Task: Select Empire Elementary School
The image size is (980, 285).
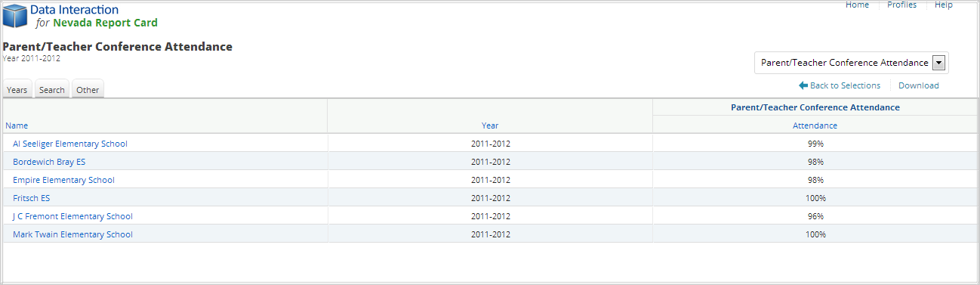Action: (x=63, y=180)
